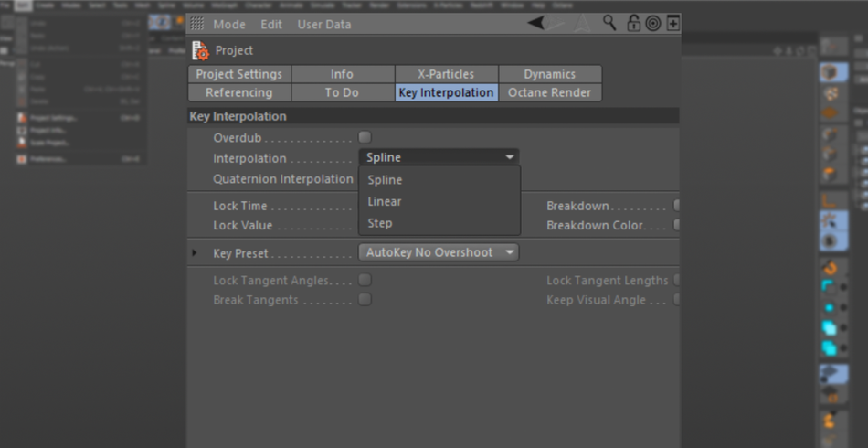The height and width of the screenshot is (448, 868).
Task: Click the Project document icon
Action: (x=200, y=50)
